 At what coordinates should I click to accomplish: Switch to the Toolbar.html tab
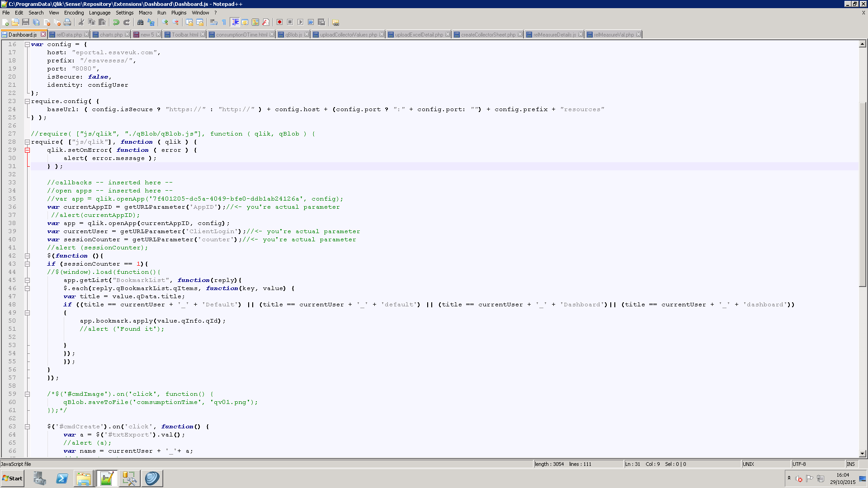click(185, 35)
